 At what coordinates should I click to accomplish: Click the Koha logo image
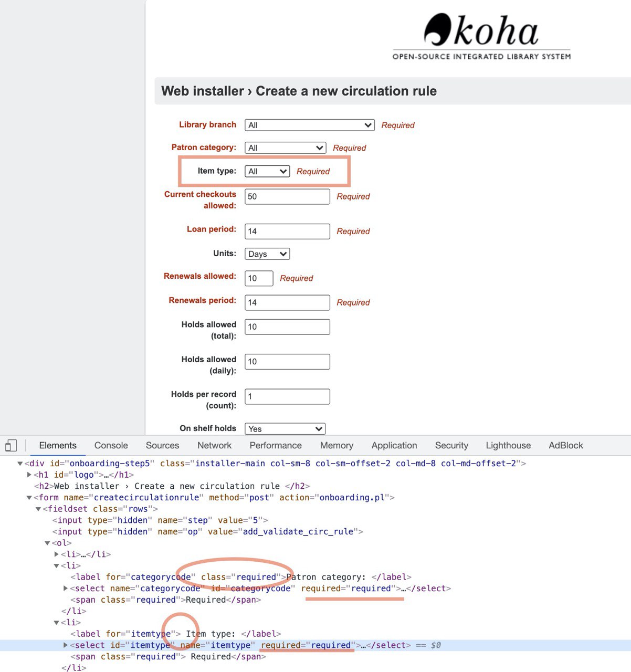click(481, 36)
